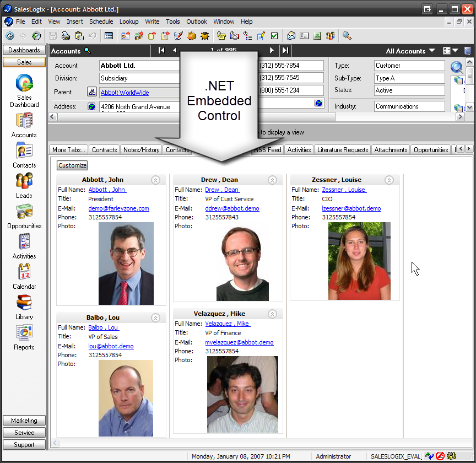Expand the More Tabs... list
The width and height of the screenshot is (476, 463).
[69, 150]
